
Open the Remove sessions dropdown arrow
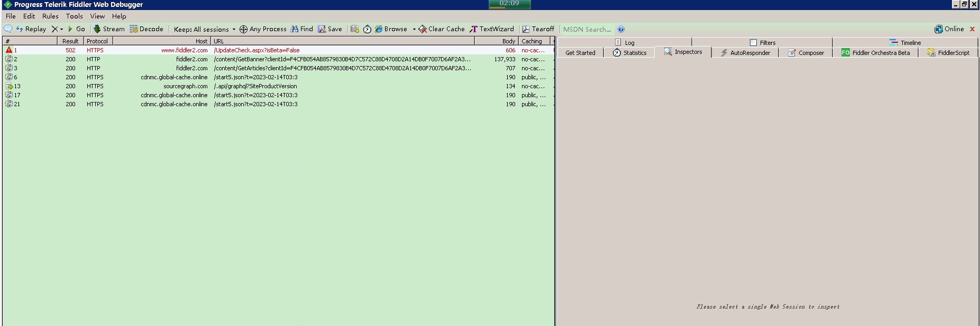point(61,30)
